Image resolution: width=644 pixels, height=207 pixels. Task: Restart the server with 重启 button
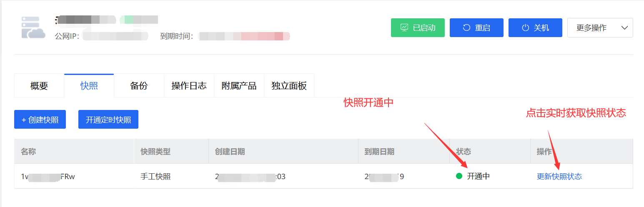tap(476, 27)
